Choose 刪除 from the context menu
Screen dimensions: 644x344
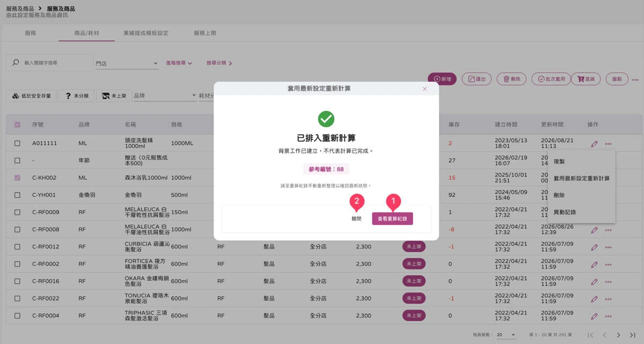pyautogui.click(x=581, y=195)
